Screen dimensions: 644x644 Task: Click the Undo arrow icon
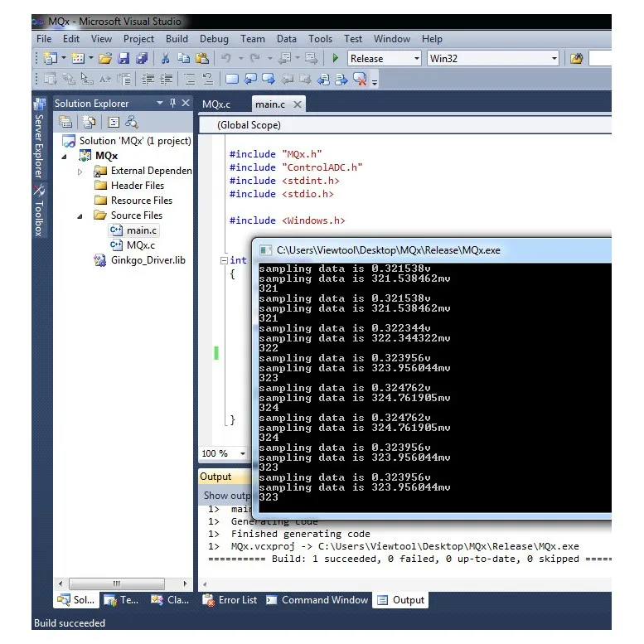tap(226, 58)
